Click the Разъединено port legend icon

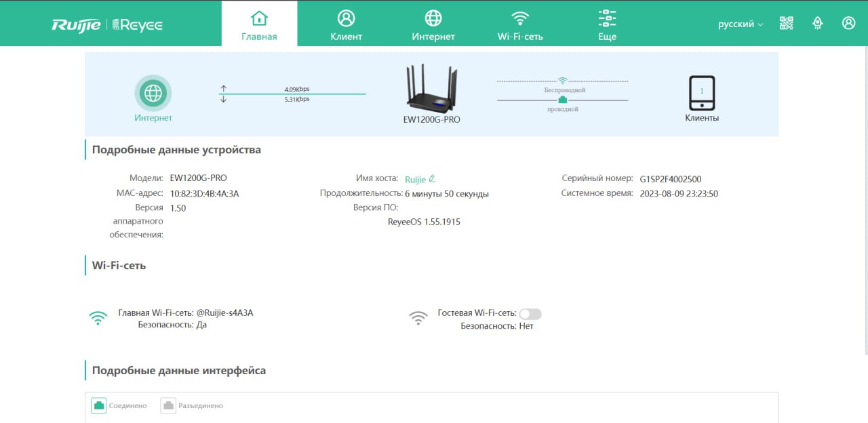point(168,405)
